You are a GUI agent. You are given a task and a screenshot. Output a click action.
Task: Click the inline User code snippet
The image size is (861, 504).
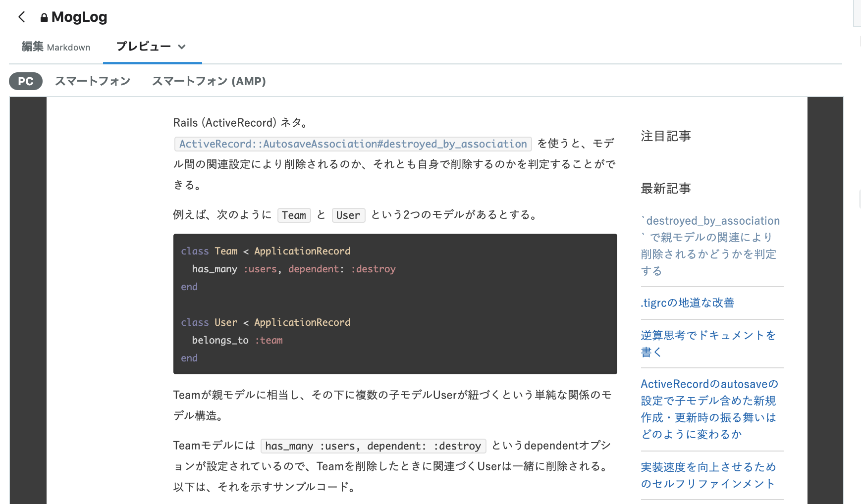coord(348,215)
